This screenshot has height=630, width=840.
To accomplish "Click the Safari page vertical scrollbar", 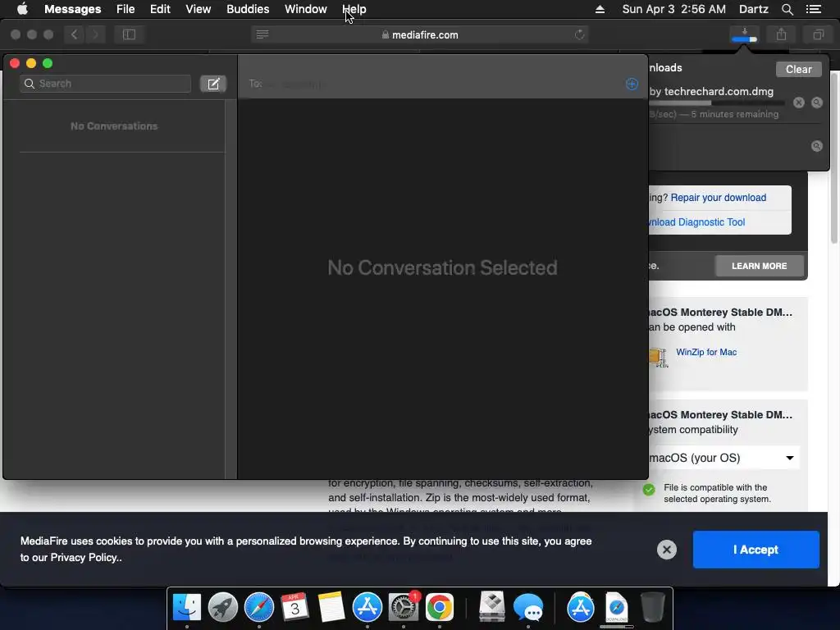I will tap(834, 158).
